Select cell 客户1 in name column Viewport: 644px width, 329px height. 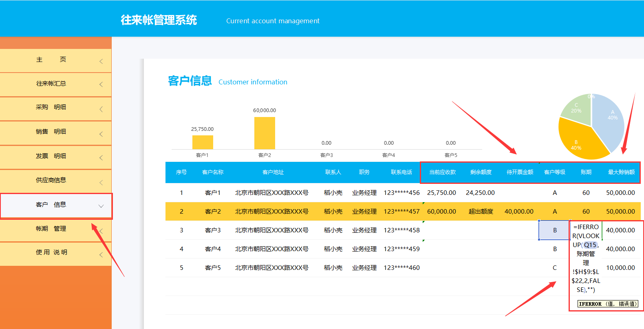tap(213, 192)
